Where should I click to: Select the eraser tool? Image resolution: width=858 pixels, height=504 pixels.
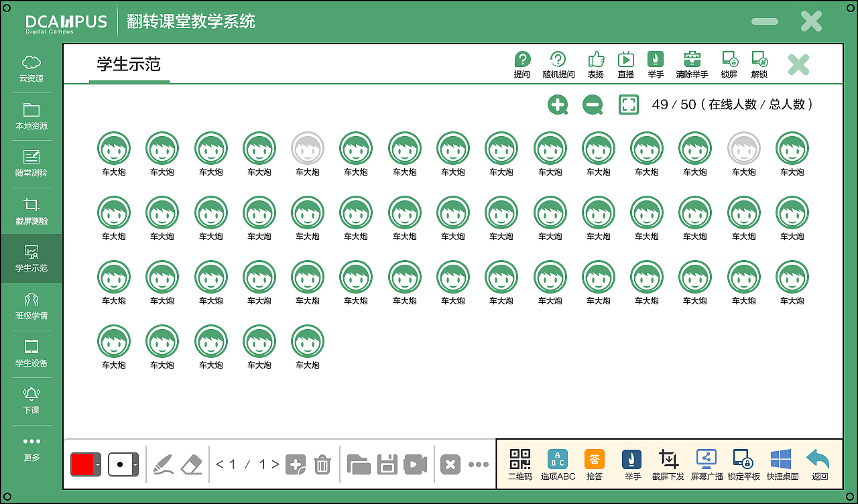[192, 464]
